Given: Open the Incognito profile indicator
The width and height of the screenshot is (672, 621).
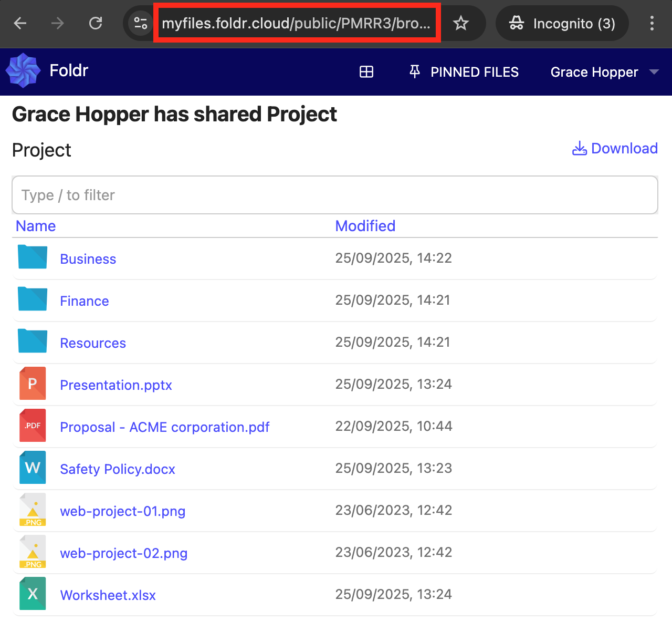Looking at the screenshot, I should 562,23.
